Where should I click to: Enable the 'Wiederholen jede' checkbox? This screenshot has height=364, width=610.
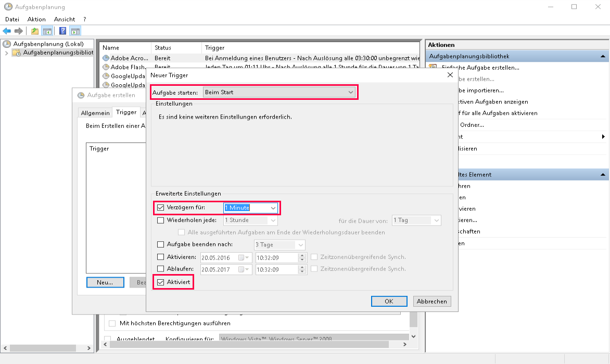[x=160, y=220]
